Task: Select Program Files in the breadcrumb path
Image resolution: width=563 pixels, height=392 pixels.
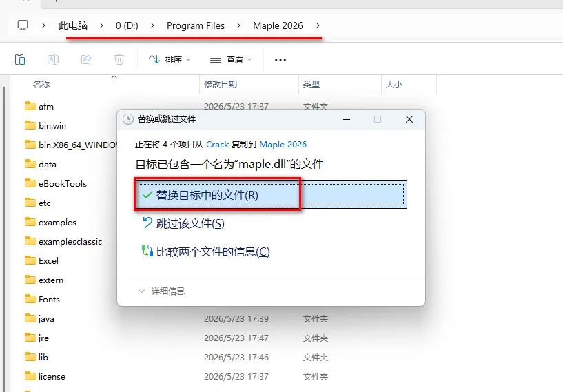Action: click(196, 25)
